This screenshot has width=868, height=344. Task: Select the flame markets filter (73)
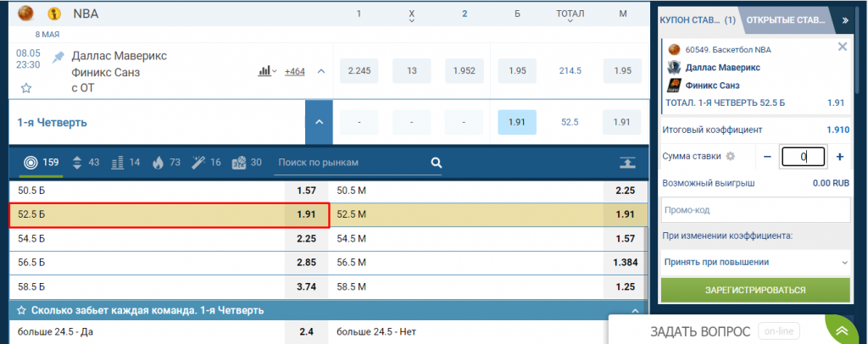click(x=158, y=162)
